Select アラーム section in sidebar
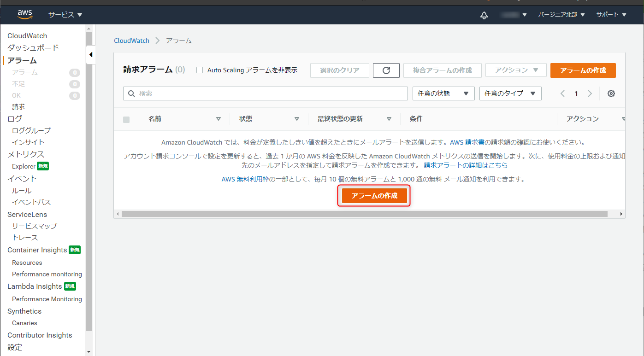The height and width of the screenshot is (356, 644). pyautogui.click(x=22, y=60)
